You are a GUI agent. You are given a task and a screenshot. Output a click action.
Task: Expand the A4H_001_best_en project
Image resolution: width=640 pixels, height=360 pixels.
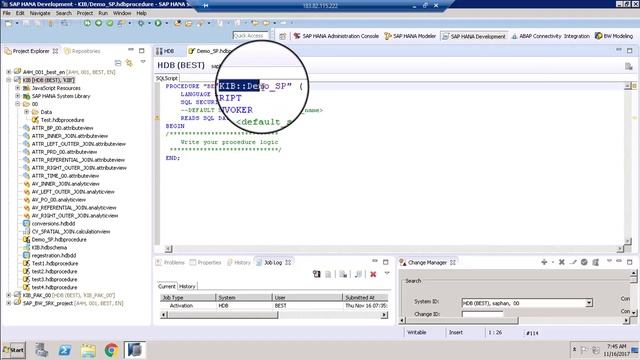[x=9, y=72]
